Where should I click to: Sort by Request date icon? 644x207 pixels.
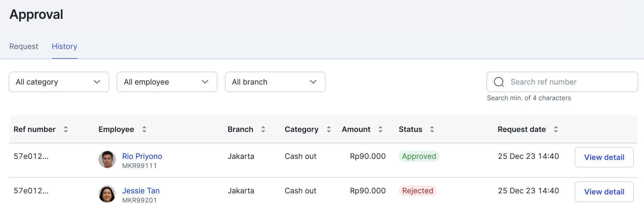point(556,129)
